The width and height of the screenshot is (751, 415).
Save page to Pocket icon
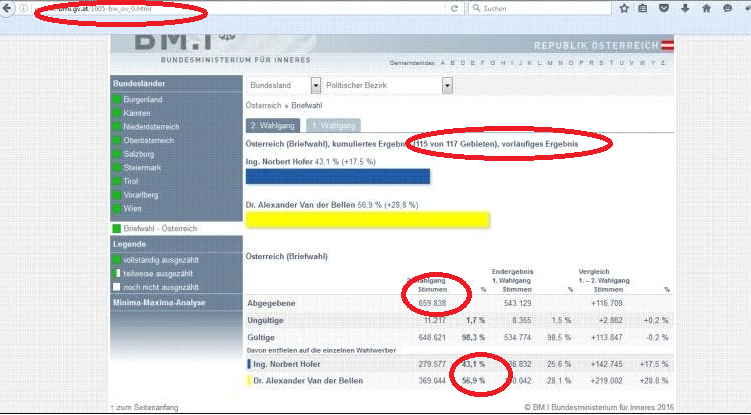coord(664,8)
